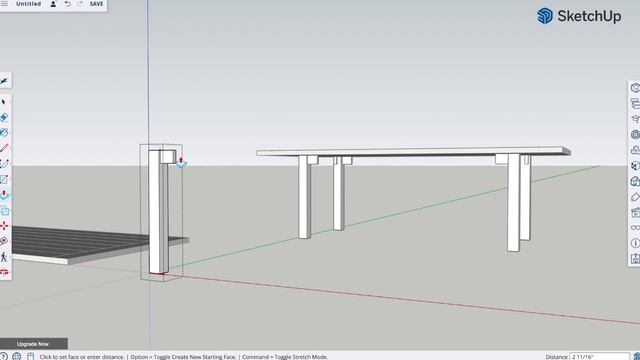Select the Rectangle shape tool

point(4,179)
